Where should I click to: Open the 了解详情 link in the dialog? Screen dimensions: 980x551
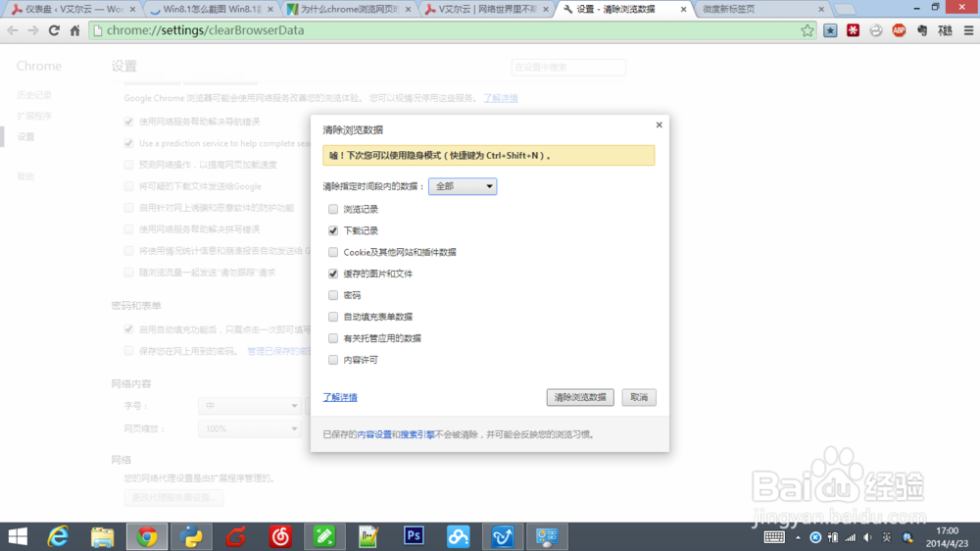(x=340, y=397)
